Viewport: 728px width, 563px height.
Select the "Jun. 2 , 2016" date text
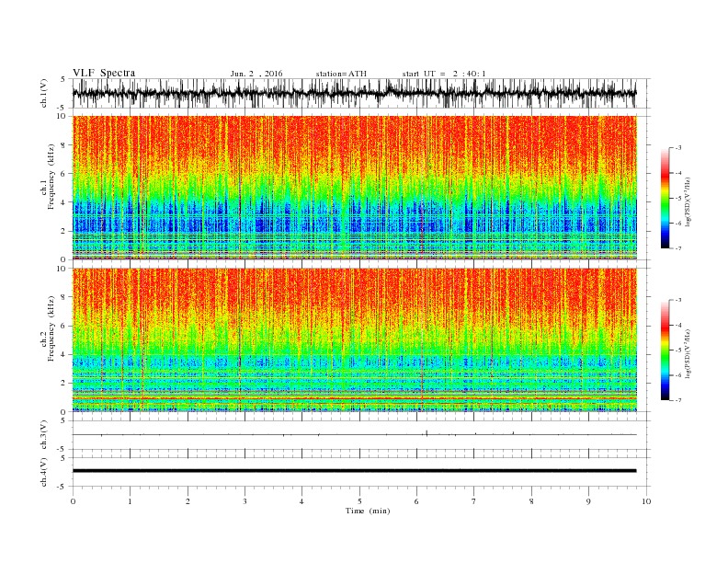tap(256, 74)
